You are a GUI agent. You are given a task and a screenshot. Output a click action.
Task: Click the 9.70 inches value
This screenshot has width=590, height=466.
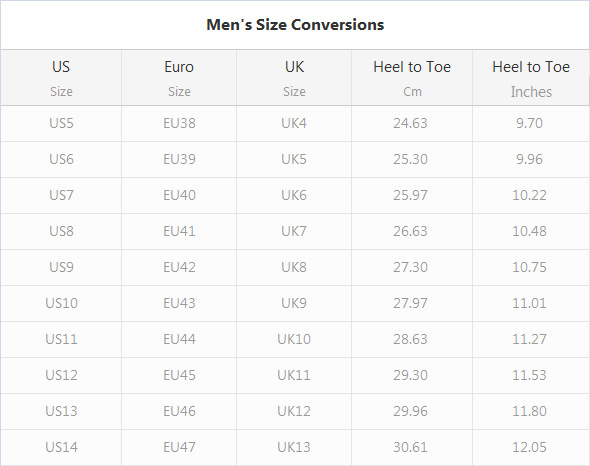pos(529,123)
